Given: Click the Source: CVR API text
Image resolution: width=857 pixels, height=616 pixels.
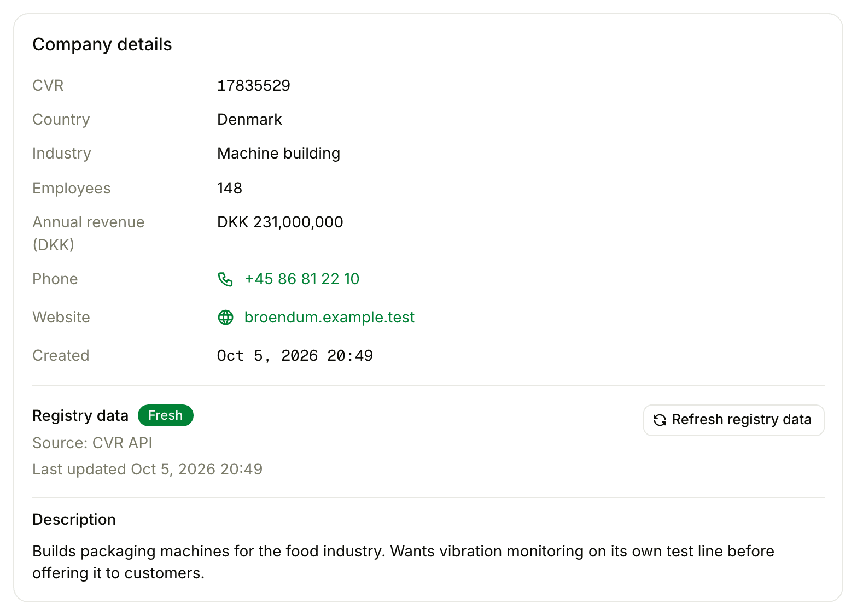Looking at the screenshot, I should point(92,443).
